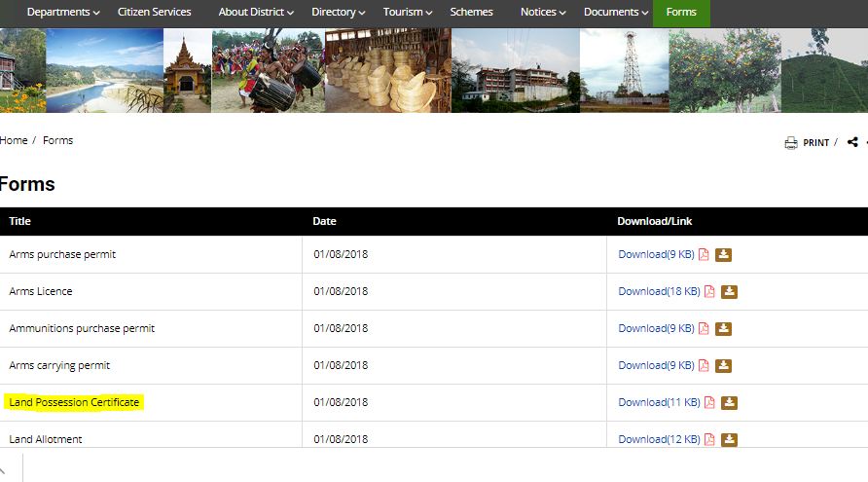
Task: Click the printer icon next to PRINT
Action: tap(791, 143)
